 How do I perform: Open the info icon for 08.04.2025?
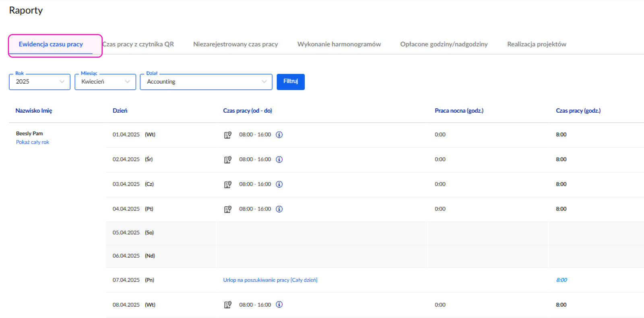(x=279, y=304)
